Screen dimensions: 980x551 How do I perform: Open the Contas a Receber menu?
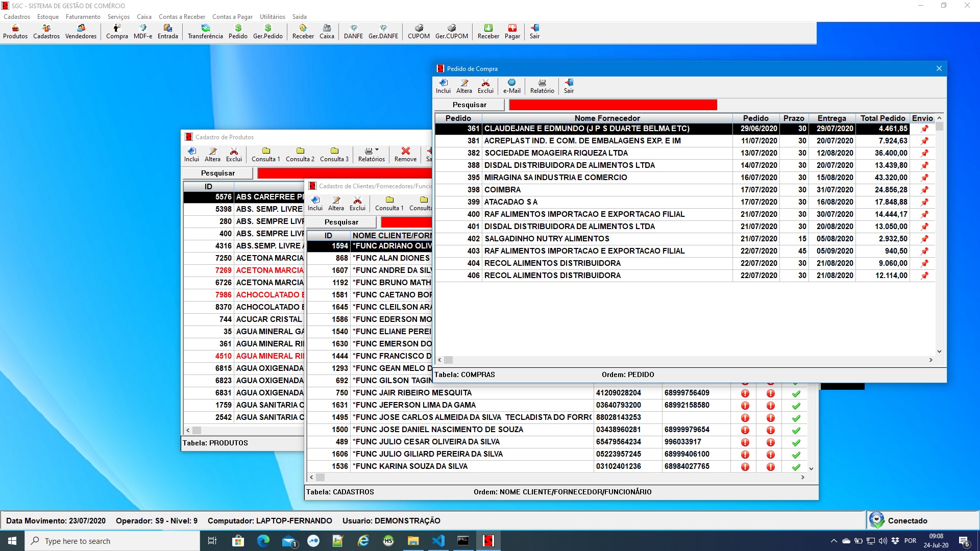pyautogui.click(x=182, y=17)
